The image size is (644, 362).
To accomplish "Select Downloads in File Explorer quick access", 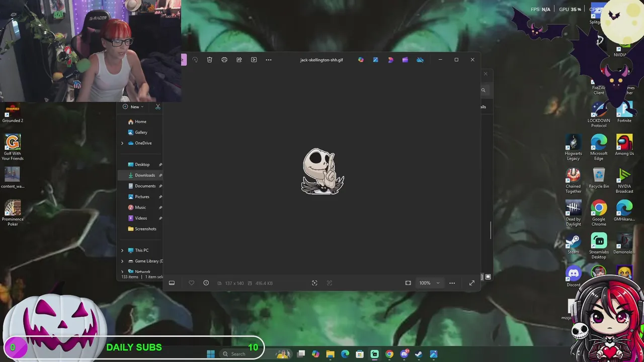I will [145, 175].
